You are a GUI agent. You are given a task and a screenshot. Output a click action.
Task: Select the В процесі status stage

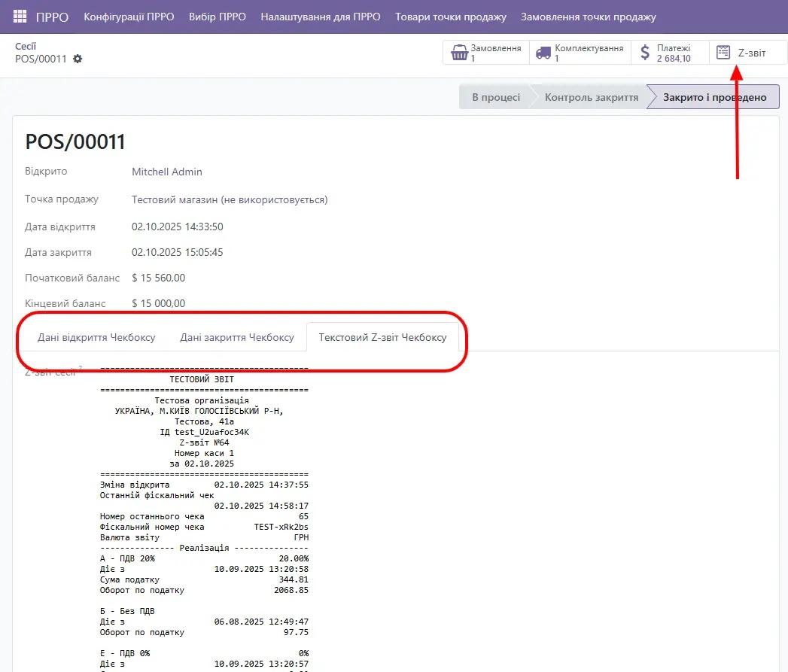(x=495, y=97)
